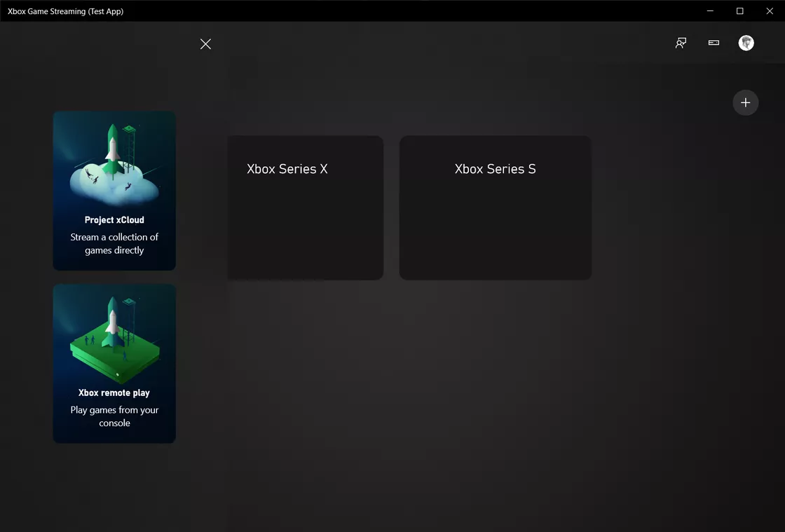The width and height of the screenshot is (785, 532).
Task: Open the feedback icon in top bar
Action: pyautogui.click(x=680, y=43)
